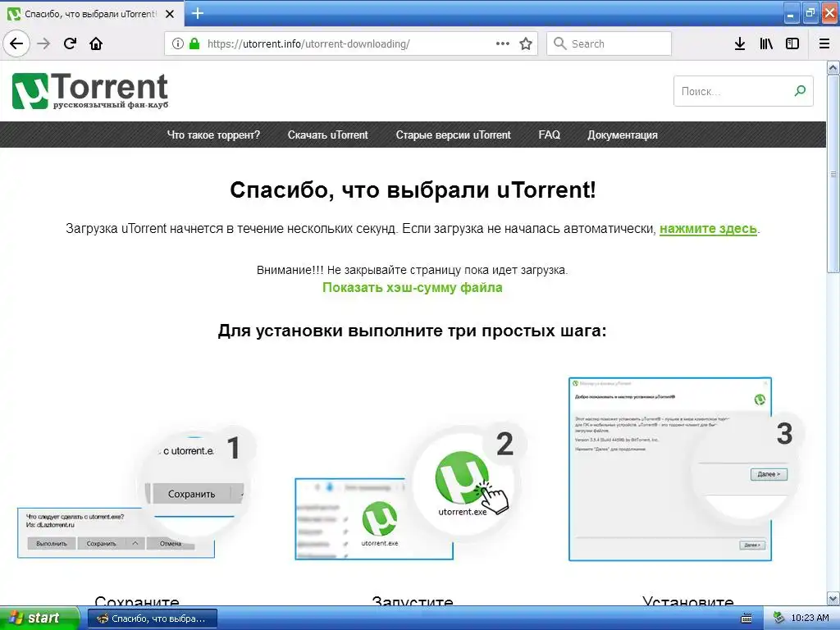Image resolution: width=840 pixels, height=630 pixels.
Task: Open the Firefox hamburger menu
Action: [824, 43]
